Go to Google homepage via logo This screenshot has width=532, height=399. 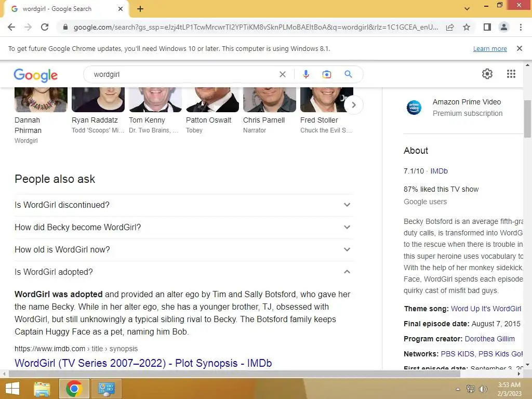[x=36, y=75]
